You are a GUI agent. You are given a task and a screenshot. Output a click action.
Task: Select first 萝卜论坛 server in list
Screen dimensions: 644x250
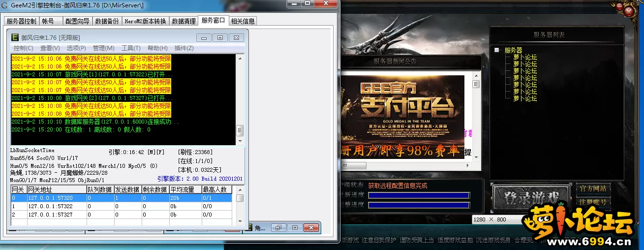click(525, 57)
